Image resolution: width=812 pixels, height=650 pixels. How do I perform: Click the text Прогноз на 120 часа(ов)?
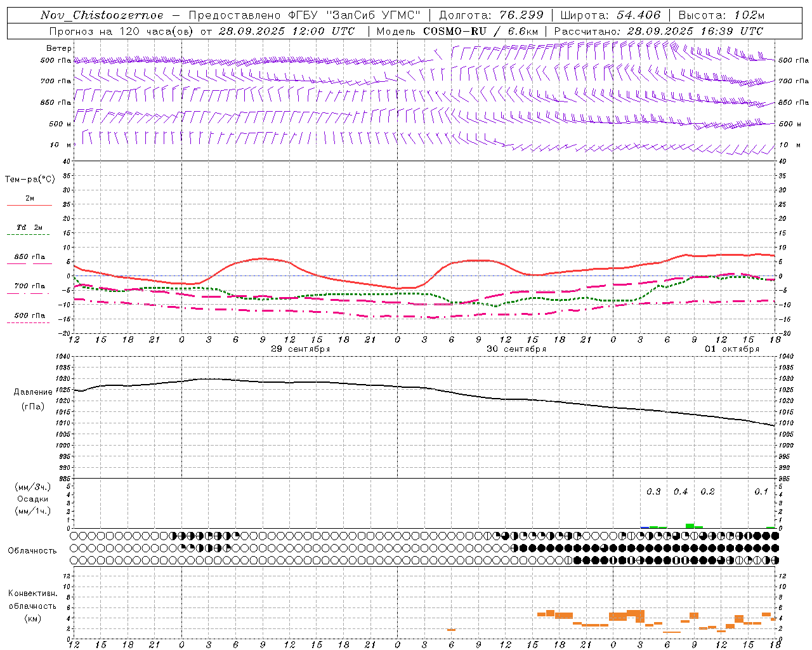[x=122, y=31]
